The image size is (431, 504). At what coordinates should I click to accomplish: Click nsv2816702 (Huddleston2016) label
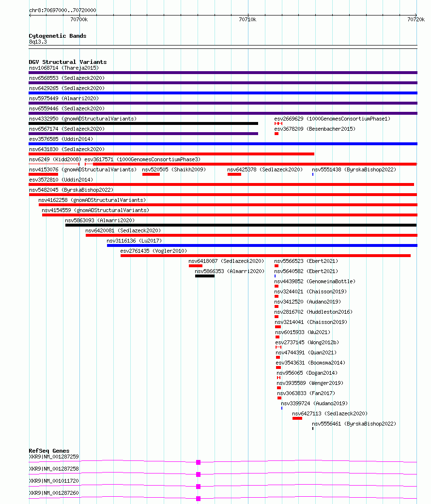point(313,312)
